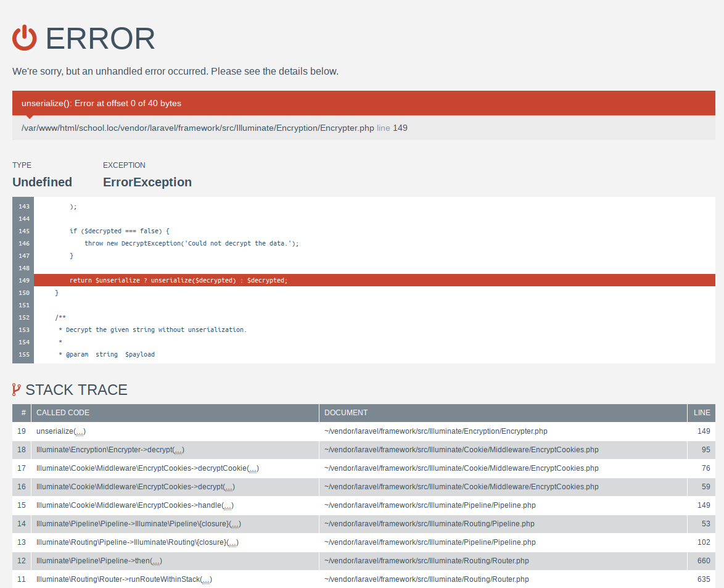
Task: Expand Routing closure arguments in frame 13
Action: pyautogui.click(x=234, y=542)
